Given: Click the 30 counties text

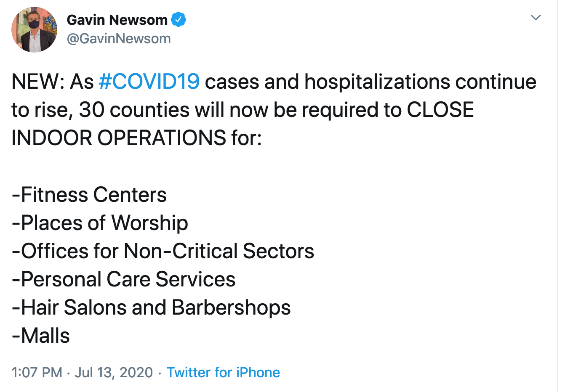Looking at the screenshot, I should click(134, 110).
